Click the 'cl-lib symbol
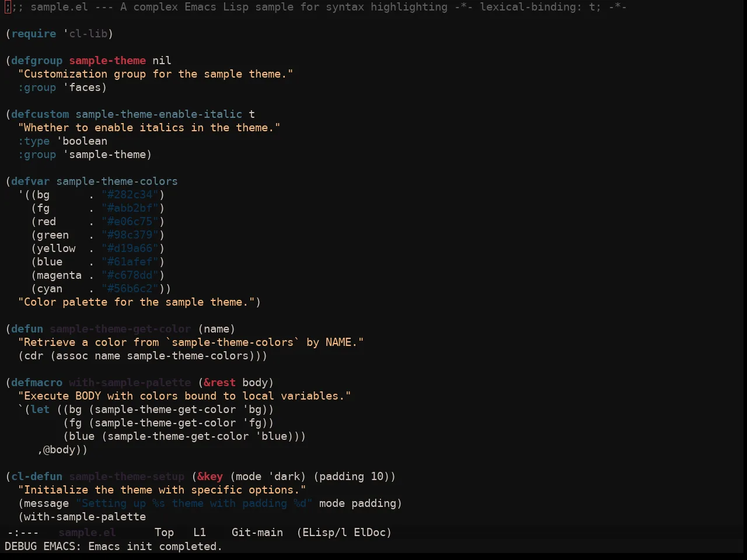 pyautogui.click(x=85, y=34)
